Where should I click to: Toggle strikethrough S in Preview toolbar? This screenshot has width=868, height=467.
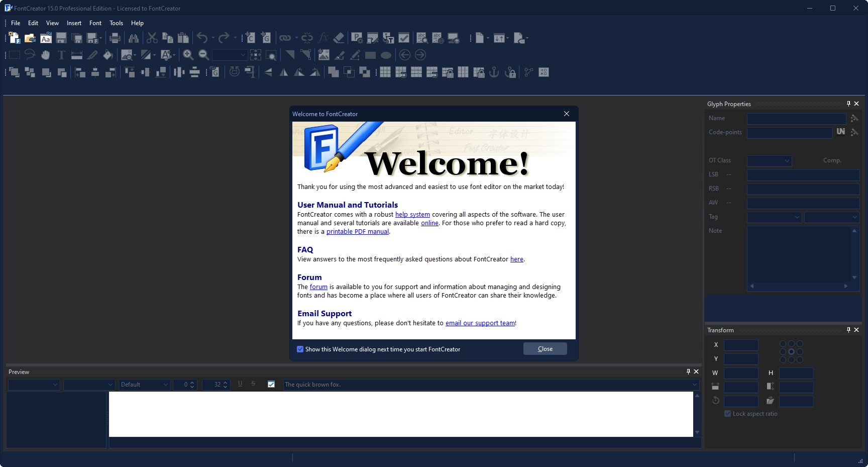(x=253, y=384)
